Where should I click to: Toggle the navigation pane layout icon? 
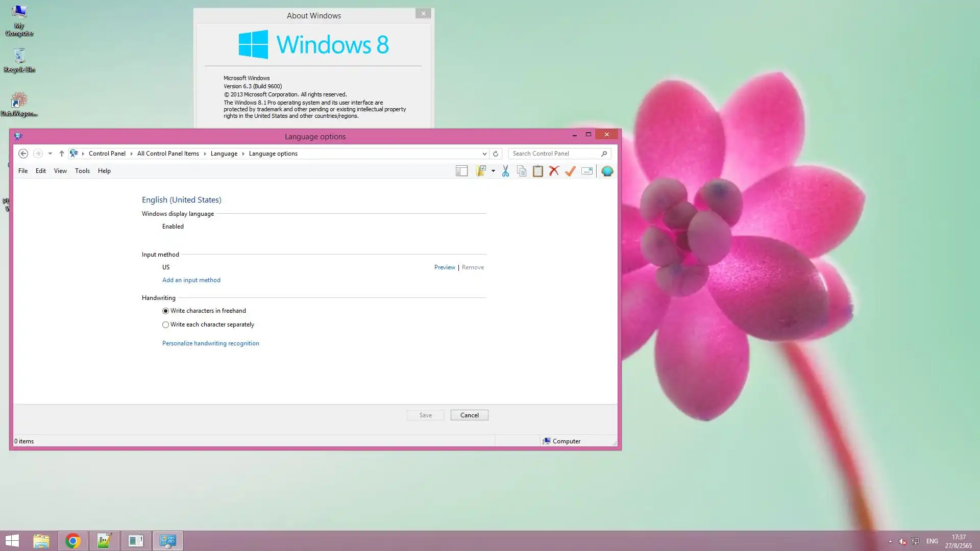tap(461, 171)
